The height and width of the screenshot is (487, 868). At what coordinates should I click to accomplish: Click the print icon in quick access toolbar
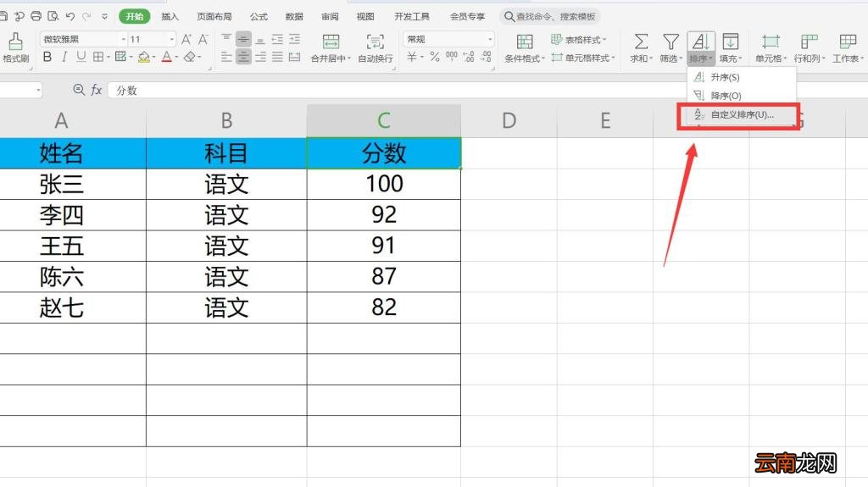(36, 16)
